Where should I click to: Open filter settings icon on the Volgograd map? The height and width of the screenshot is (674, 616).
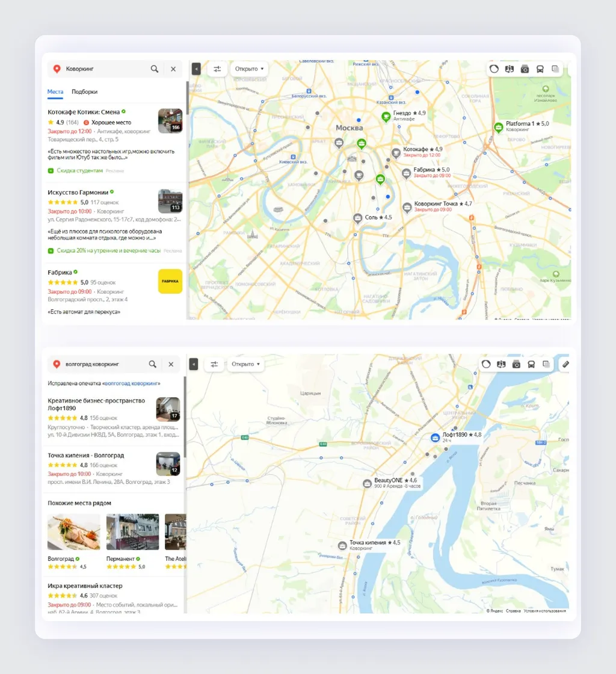pyautogui.click(x=214, y=364)
